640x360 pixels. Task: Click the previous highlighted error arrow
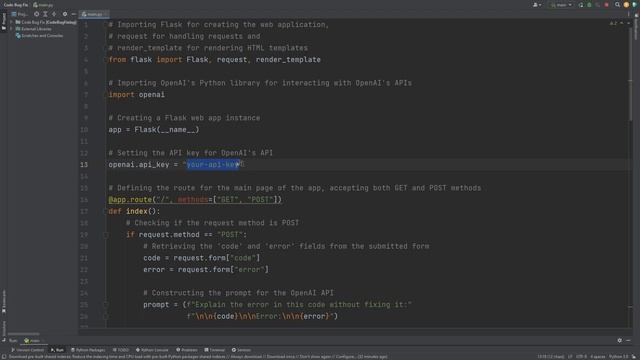click(x=622, y=24)
